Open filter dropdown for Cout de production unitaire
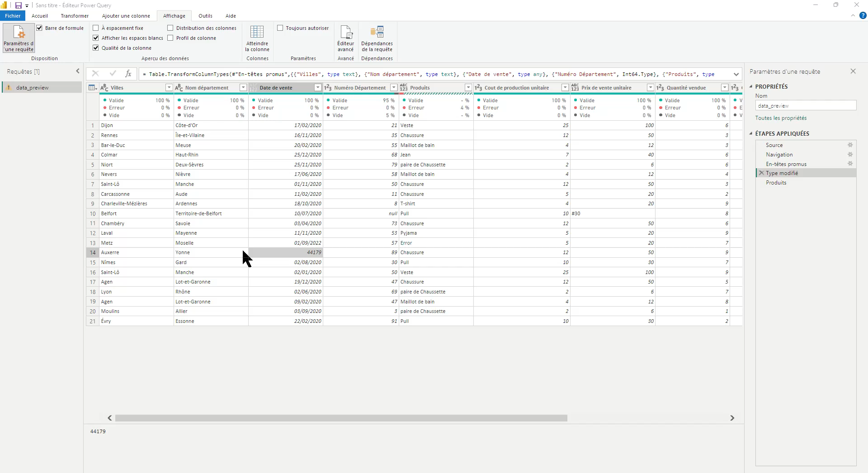 [565, 88]
